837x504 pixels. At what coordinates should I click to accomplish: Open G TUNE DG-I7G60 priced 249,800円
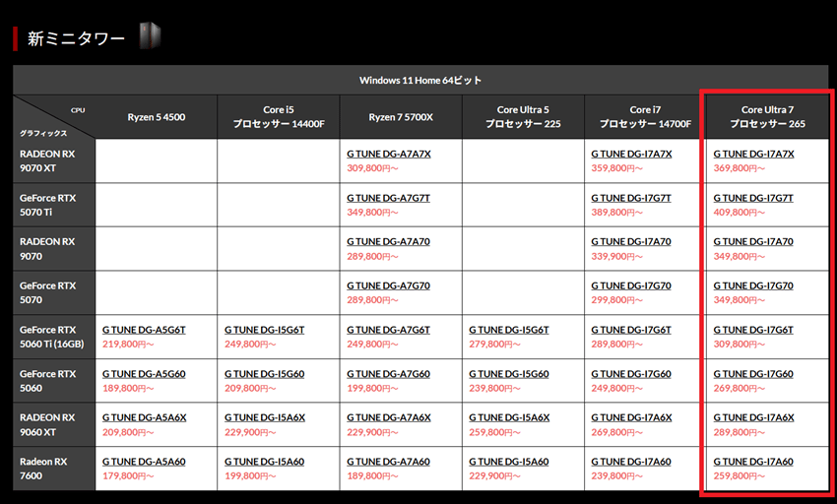pos(631,374)
